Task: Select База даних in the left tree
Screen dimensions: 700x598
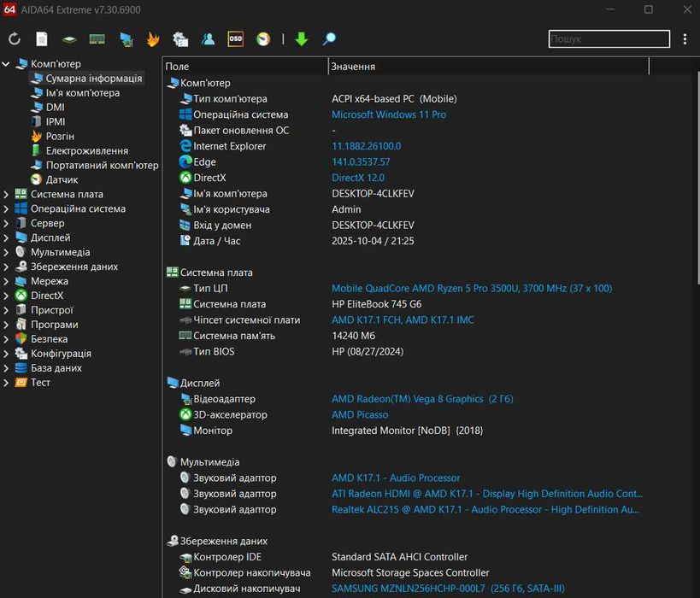Action: pyautogui.click(x=56, y=368)
